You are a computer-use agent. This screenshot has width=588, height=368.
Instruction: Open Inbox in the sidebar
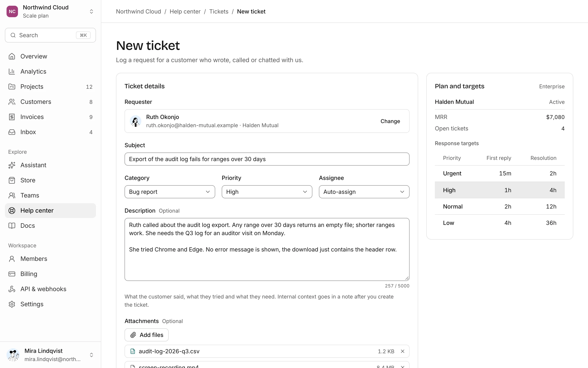click(x=50, y=132)
